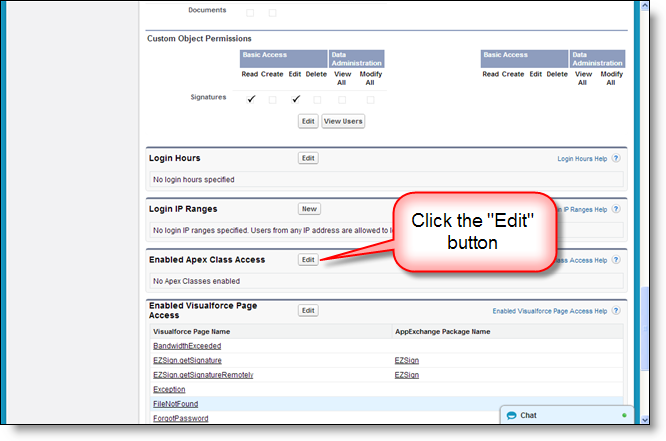Click the Apex Class Access help icon

click(617, 260)
